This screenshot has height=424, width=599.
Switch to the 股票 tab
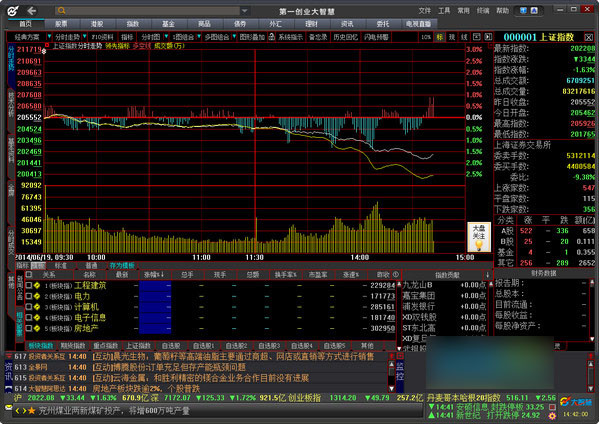point(61,24)
